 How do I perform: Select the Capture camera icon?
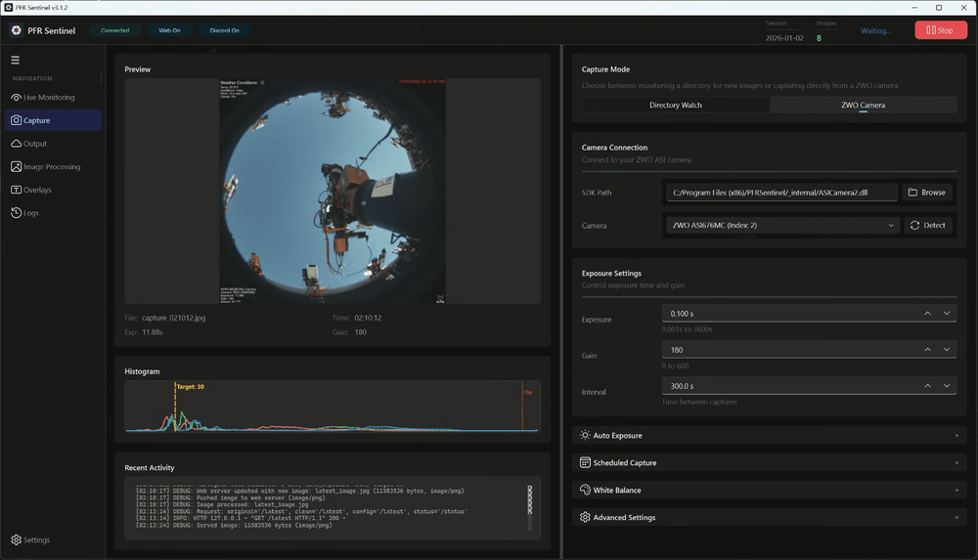(x=17, y=120)
